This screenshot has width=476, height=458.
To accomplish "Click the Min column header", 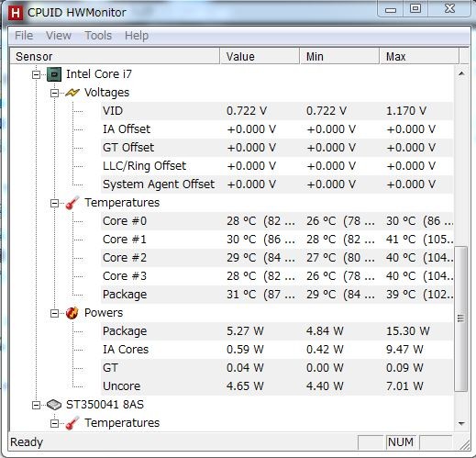I will pyautogui.click(x=339, y=56).
